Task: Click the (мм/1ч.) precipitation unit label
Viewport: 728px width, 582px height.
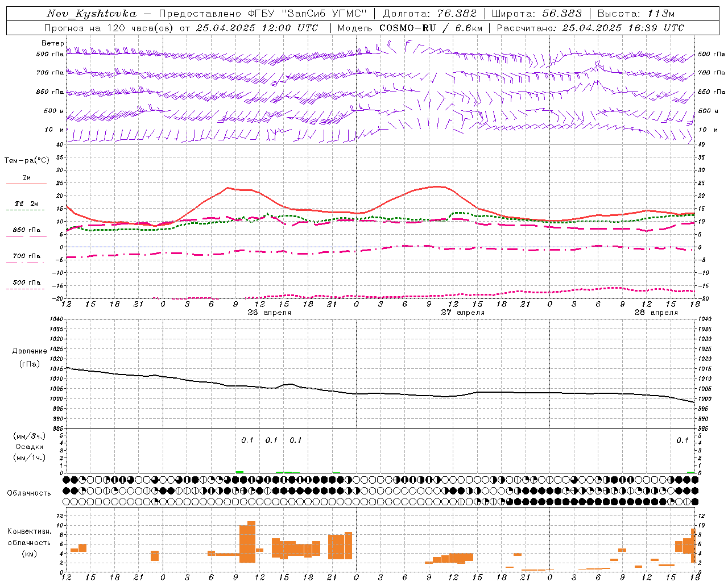Action: click(x=30, y=458)
